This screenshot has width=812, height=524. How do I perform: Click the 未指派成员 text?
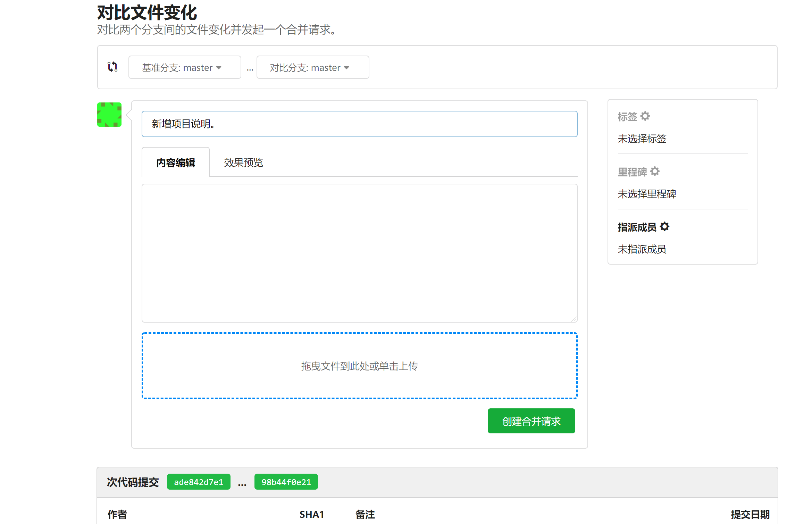pos(642,249)
